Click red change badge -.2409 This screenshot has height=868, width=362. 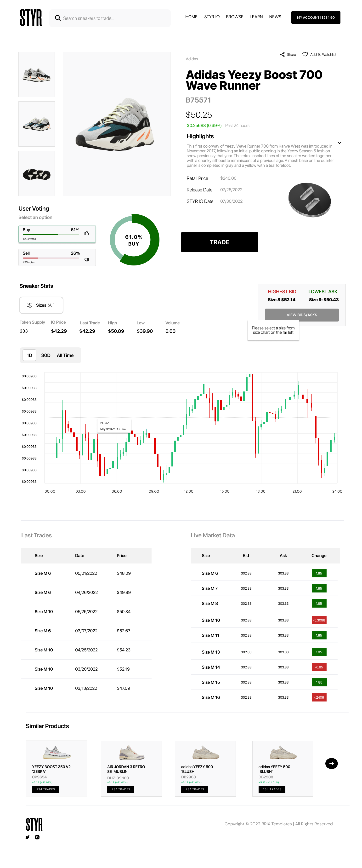coord(319,697)
